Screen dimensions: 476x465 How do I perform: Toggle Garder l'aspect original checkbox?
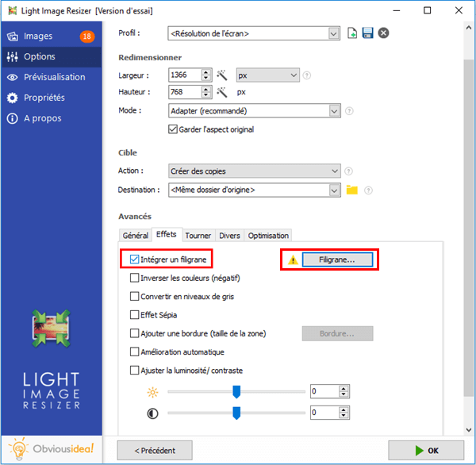(173, 129)
